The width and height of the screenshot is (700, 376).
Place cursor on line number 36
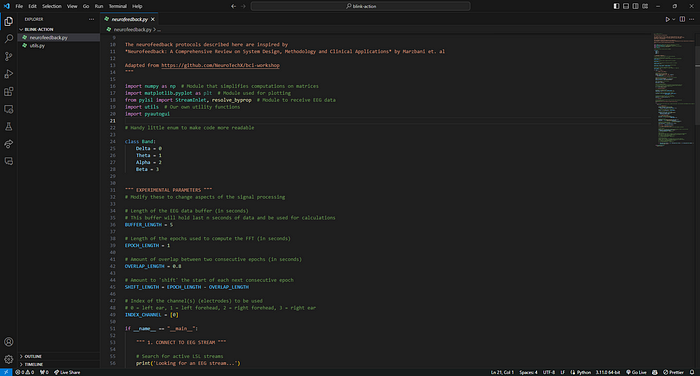click(113, 225)
